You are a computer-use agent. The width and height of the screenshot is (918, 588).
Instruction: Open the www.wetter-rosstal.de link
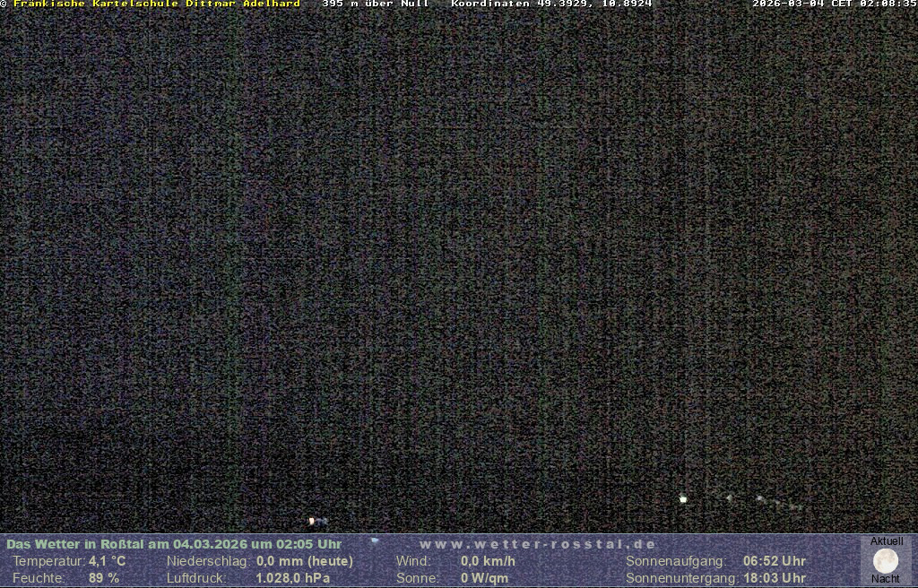click(x=538, y=544)
